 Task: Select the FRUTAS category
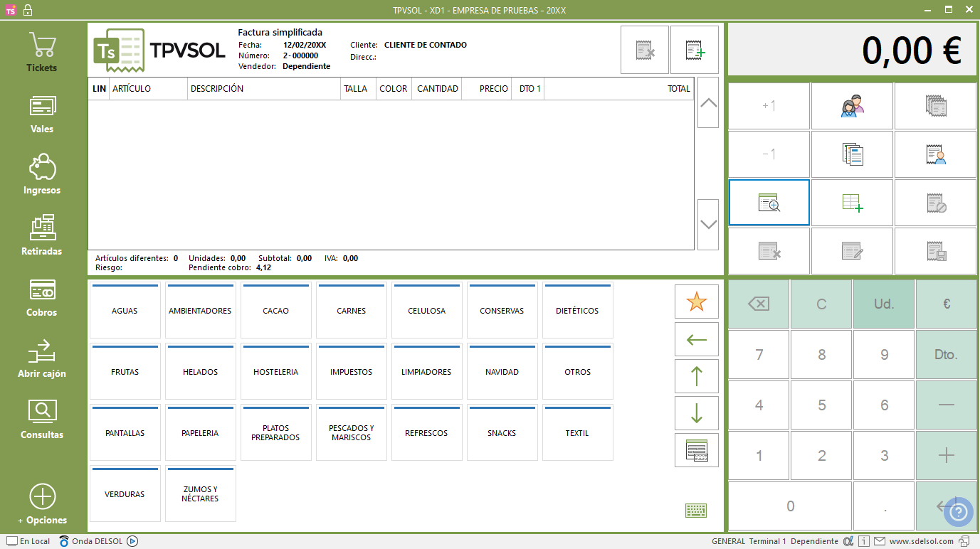click(125, 372)
